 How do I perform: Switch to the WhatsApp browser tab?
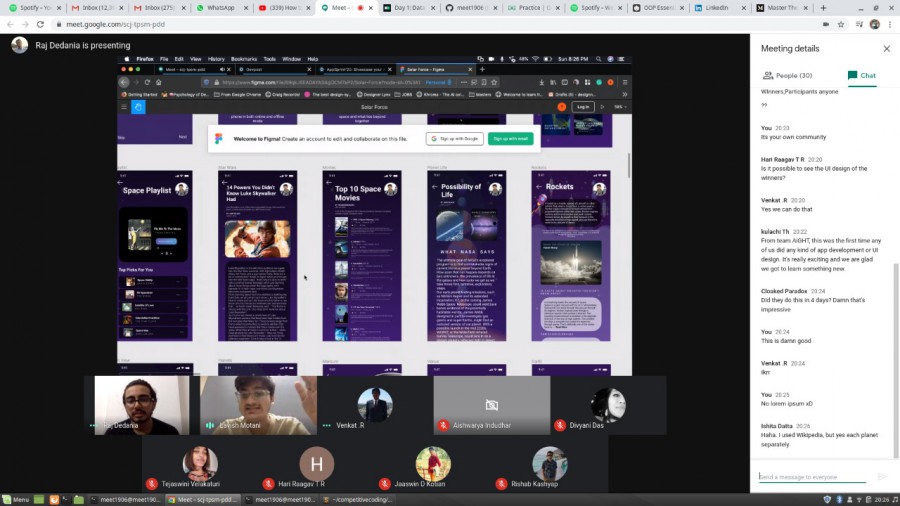[221, 8]
